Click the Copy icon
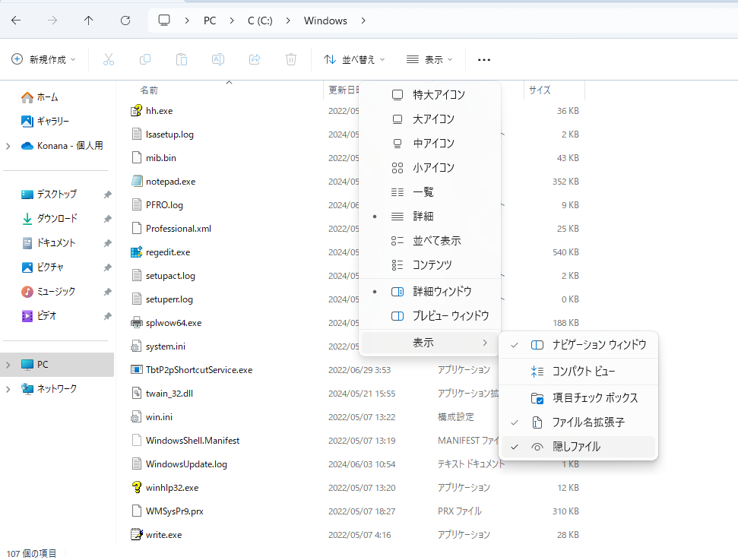The width and height of the screenshot is (738, 560). (x=145, y=59)
